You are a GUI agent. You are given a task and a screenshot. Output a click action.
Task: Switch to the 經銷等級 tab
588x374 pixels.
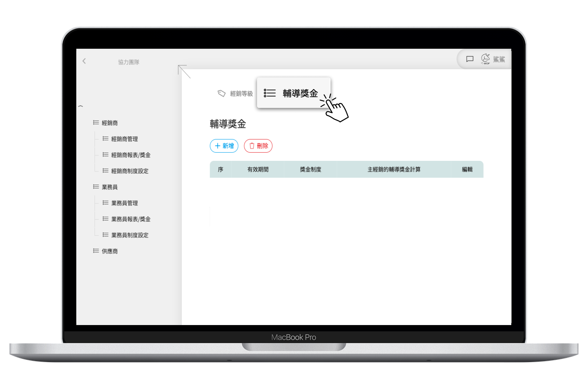pos(241,93)
